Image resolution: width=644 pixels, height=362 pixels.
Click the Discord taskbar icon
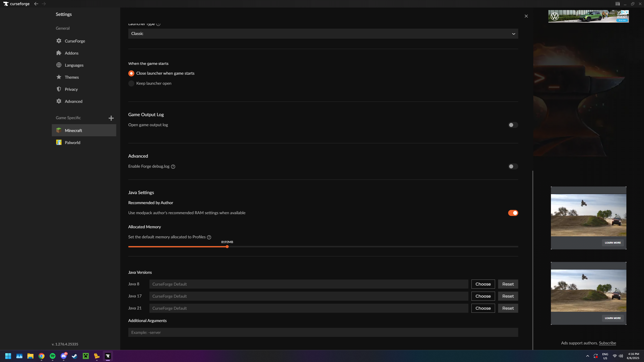tap(64, 356)
